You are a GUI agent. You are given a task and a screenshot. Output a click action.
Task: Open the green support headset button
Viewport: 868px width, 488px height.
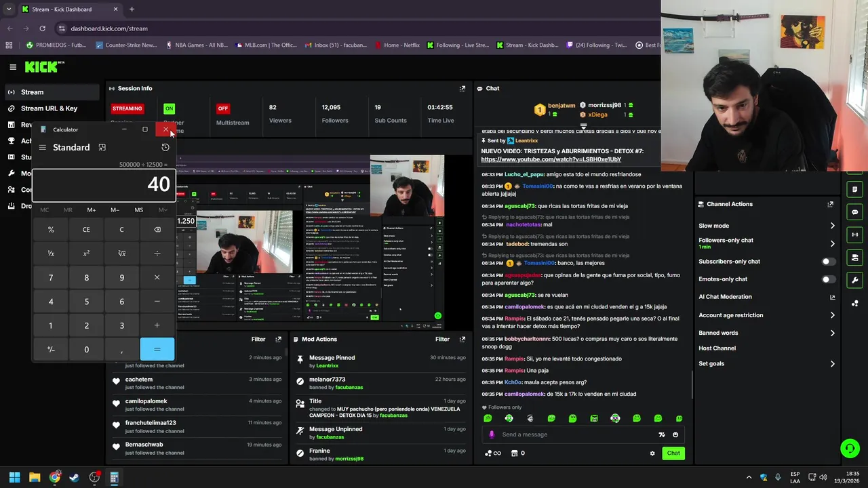pos(849,448)
